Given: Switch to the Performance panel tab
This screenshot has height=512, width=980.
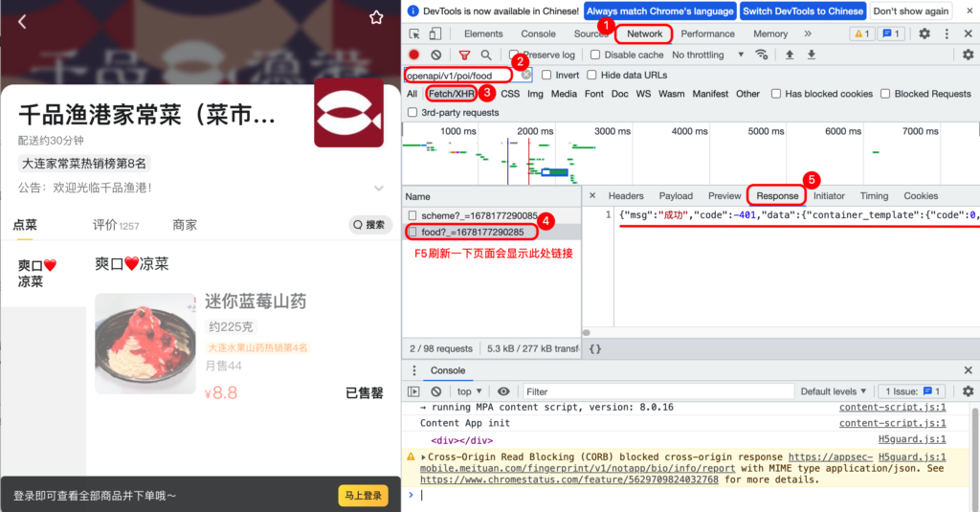Looking at the screenshot, I should [707, 34].
